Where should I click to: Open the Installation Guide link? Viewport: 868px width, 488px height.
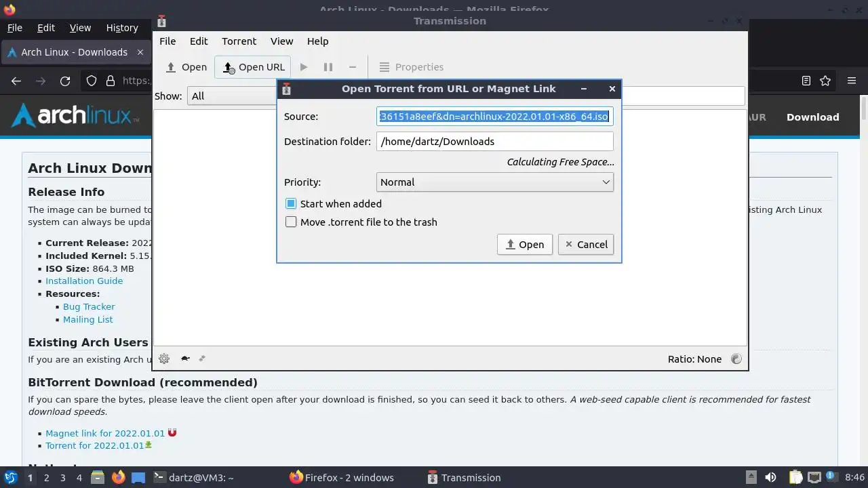coord(84,281)
